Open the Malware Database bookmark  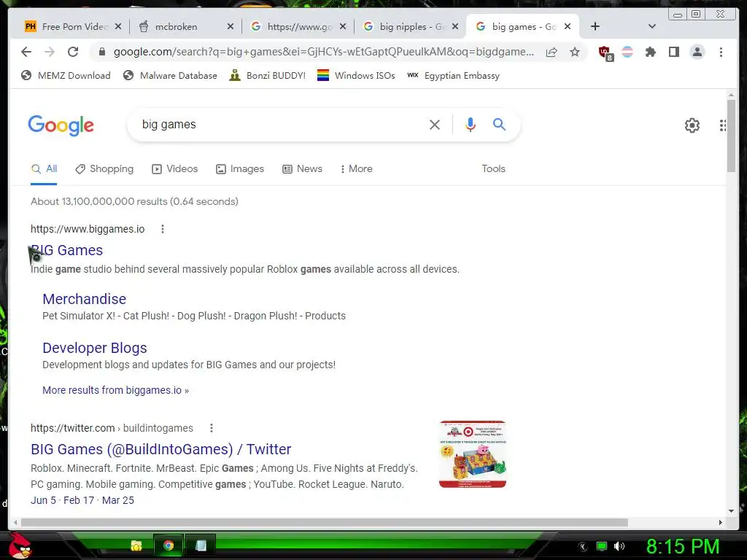pyautogui.click(x=170, y=76)
